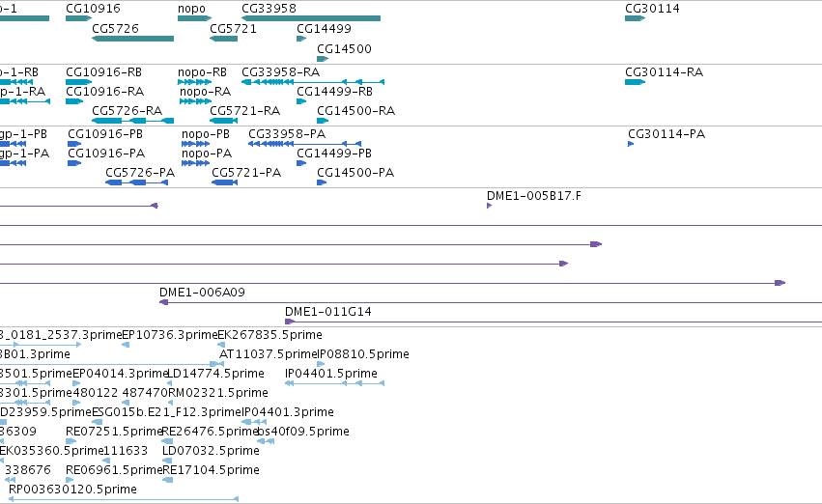Select the EP10736.3prime EST
The height and width of the screenshot is (504, 822).
[126, 345]
